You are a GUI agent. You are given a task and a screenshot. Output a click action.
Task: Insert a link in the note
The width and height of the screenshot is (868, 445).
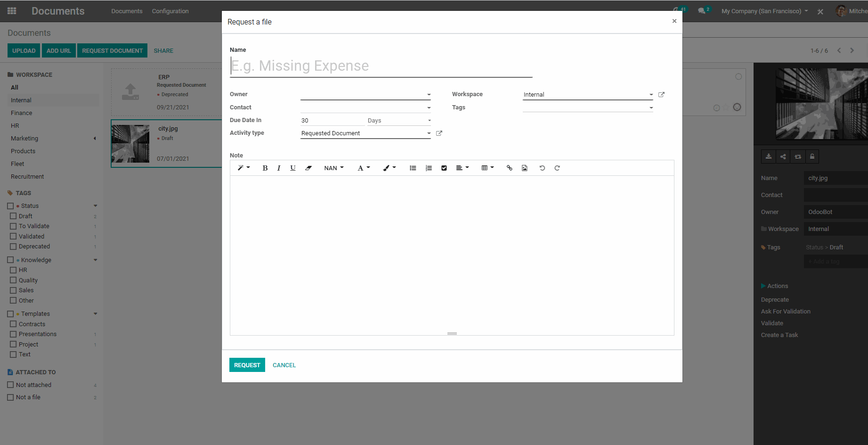[509, 168]
